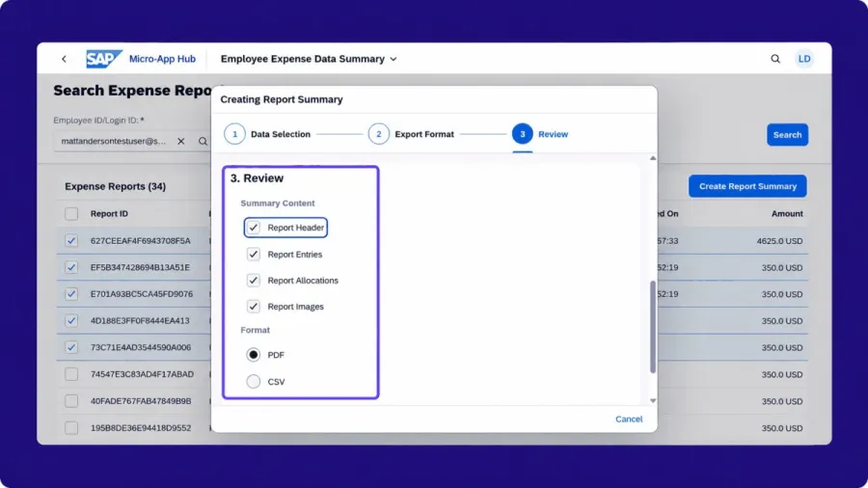Uncheck row EF5B347428694B13A51E checkbox
The width and height of the screenshot is (868, 488).
click(71, 267)
